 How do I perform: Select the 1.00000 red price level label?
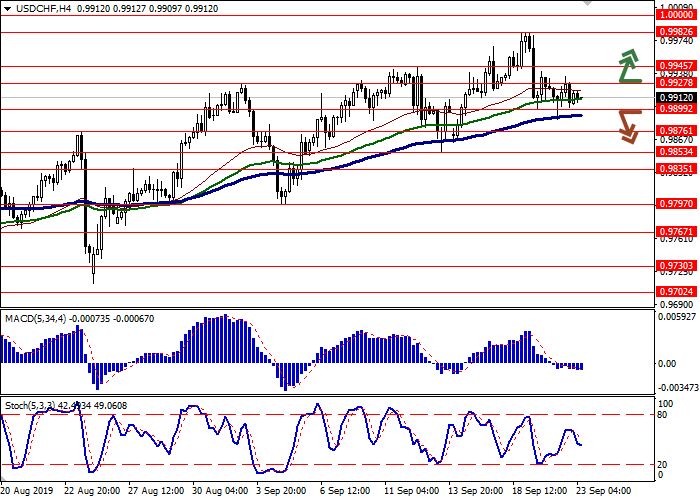(676, 15)
